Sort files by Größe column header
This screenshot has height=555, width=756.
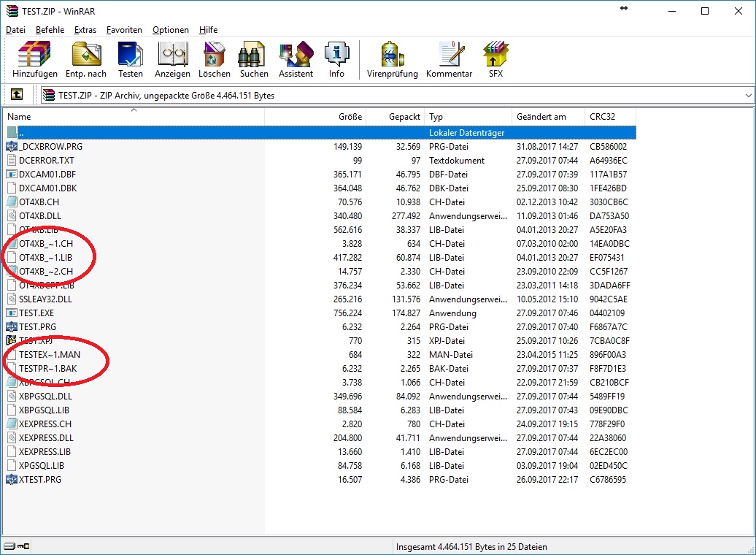(315, 117)
